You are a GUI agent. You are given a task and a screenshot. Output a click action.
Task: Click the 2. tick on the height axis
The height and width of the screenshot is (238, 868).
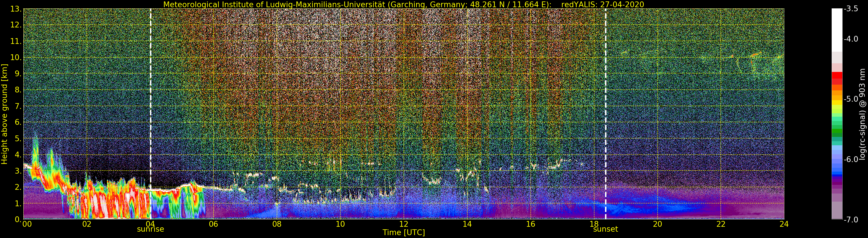point(18,187)
